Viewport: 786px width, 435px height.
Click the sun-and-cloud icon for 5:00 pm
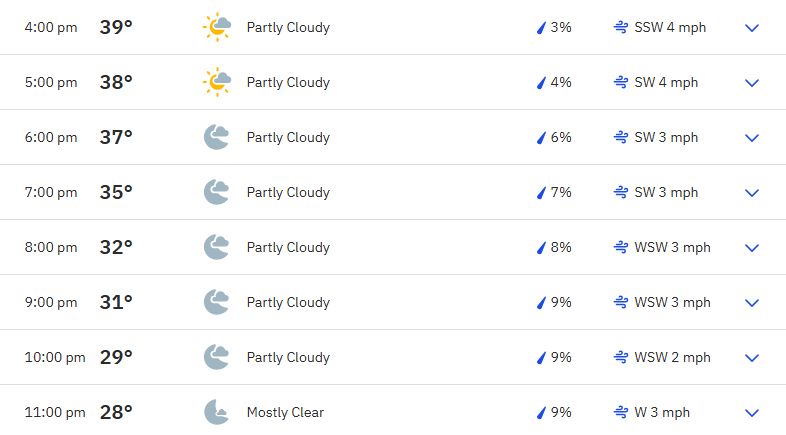(217, 82)
